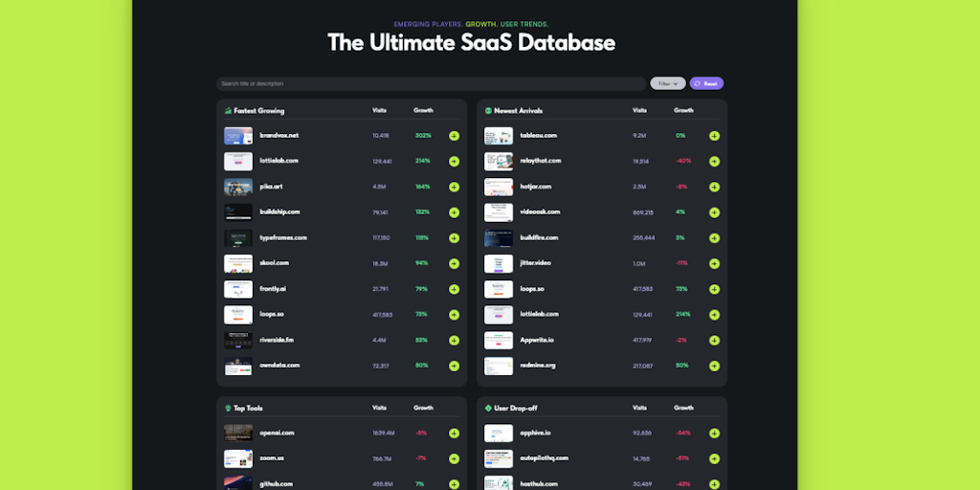Click redmine.org in Newest Arrivals

(x=538, y=366)
